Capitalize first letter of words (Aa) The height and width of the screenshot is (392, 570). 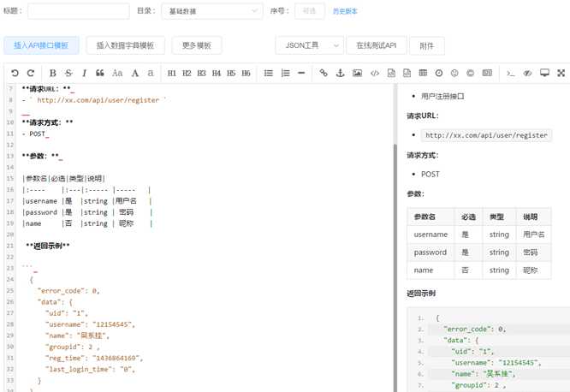(117, 73)
